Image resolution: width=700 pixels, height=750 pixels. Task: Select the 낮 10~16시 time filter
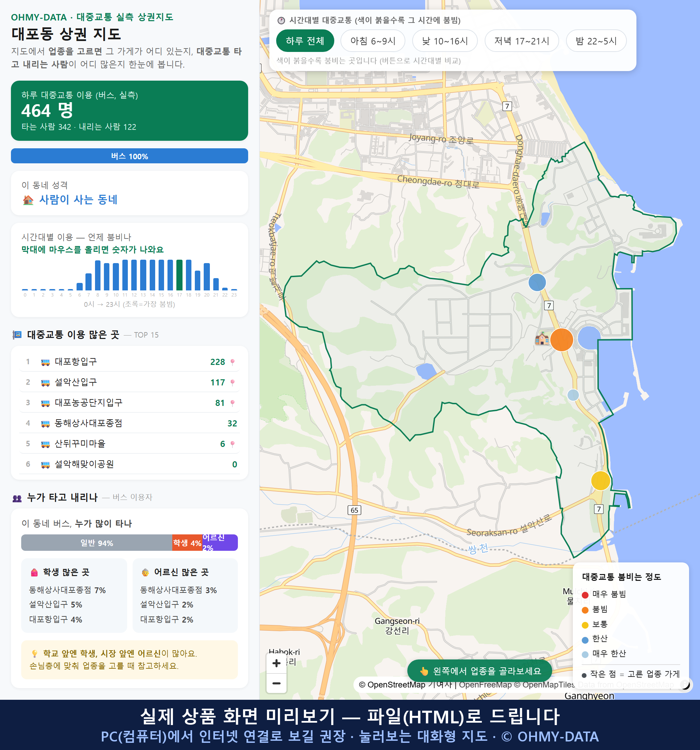click(445, 41)
